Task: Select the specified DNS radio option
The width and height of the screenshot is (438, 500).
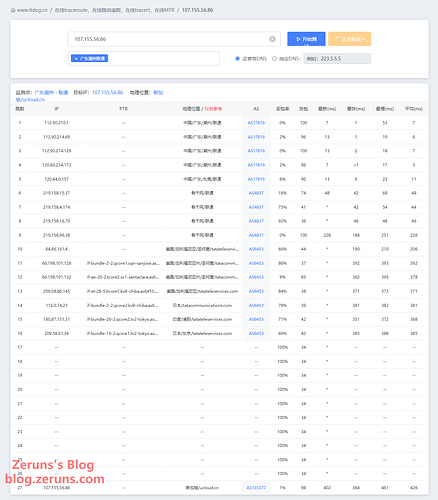Action: point(274,59)
